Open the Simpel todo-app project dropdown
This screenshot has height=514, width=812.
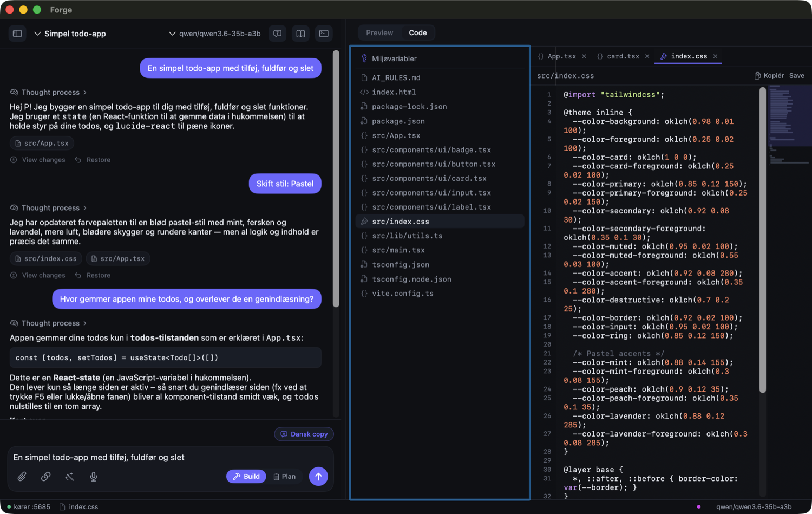(70, 34)
